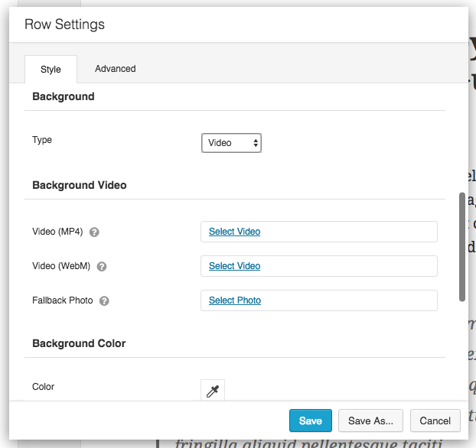Click the Fallback Photo field box
The image size is (476, 448).
(319, 300)
